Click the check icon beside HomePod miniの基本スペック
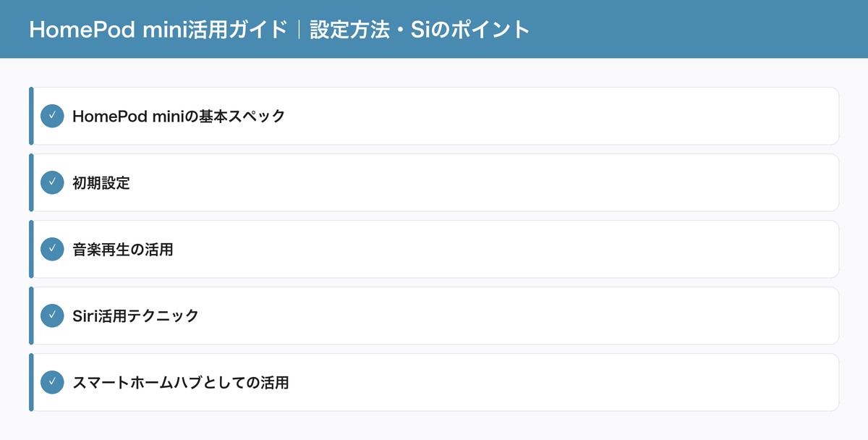This screenshot has width=868, height=440. 52,116
